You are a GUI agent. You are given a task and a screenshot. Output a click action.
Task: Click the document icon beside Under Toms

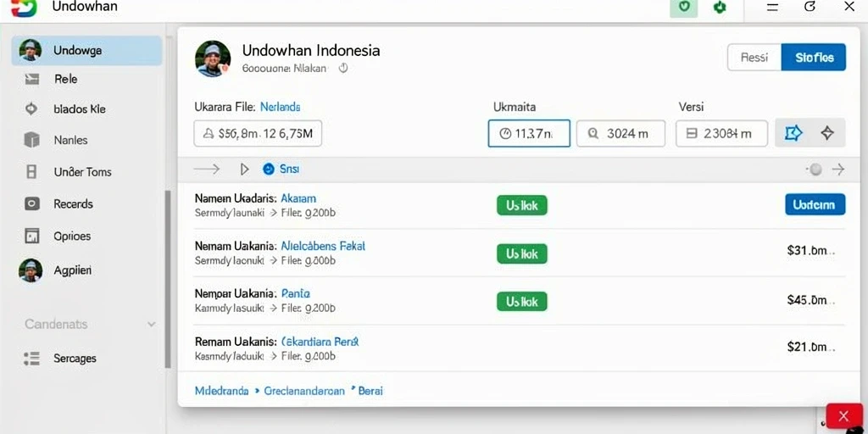click(31, 172)
